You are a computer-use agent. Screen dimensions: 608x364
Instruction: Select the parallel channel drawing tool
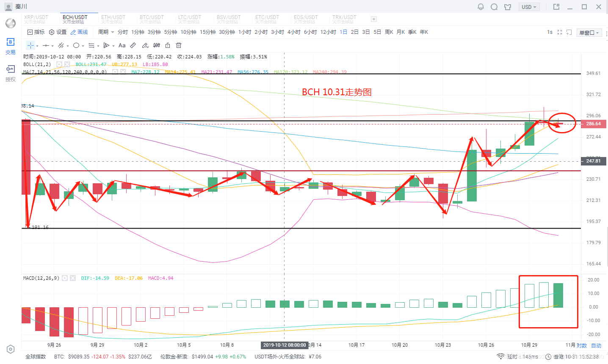point(61,45)
